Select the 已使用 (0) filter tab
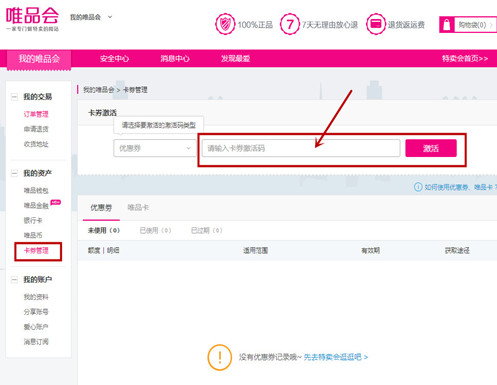The width and height of the screenshot is (497, 385). [x=155, y=230]
